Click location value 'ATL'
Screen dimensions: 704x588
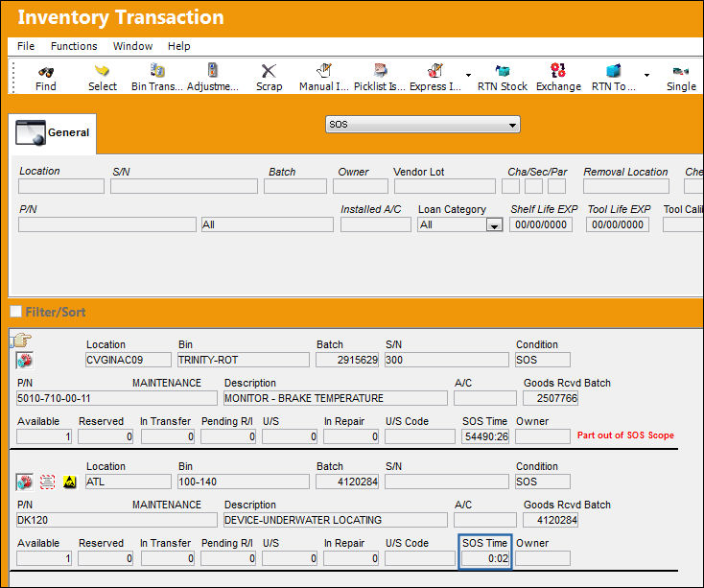pos(128,482)
